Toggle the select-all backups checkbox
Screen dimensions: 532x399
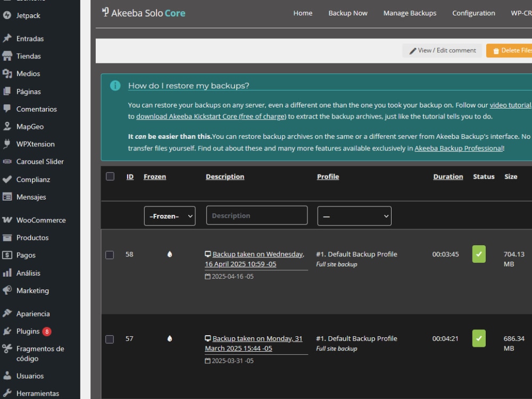[110, 177]
